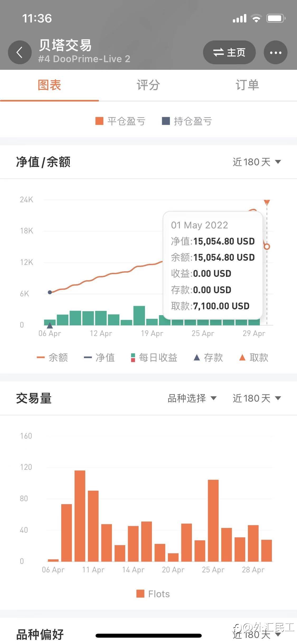
Task: Open the three-dots more options menu
Action: coord(276,52)
